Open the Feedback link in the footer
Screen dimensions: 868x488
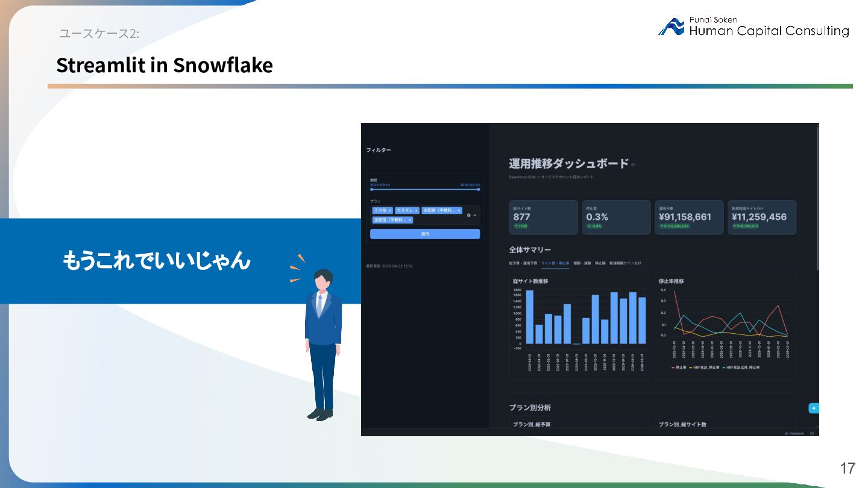794,433
